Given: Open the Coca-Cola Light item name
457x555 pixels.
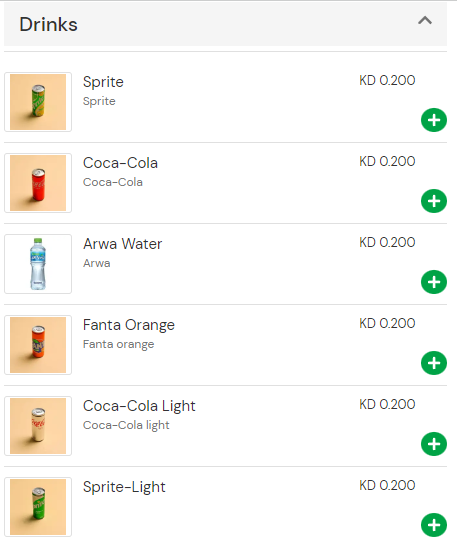Looking at the screenshot, I should [139, 406].
